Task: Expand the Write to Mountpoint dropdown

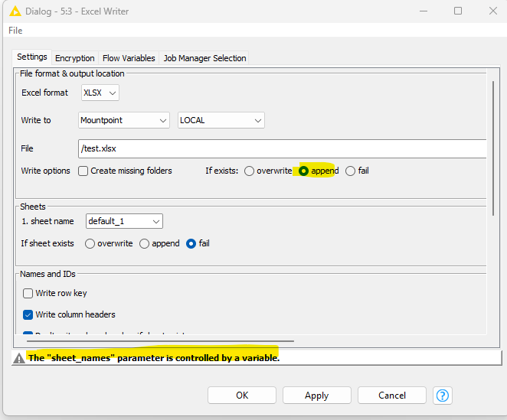Action: point(124,120)
